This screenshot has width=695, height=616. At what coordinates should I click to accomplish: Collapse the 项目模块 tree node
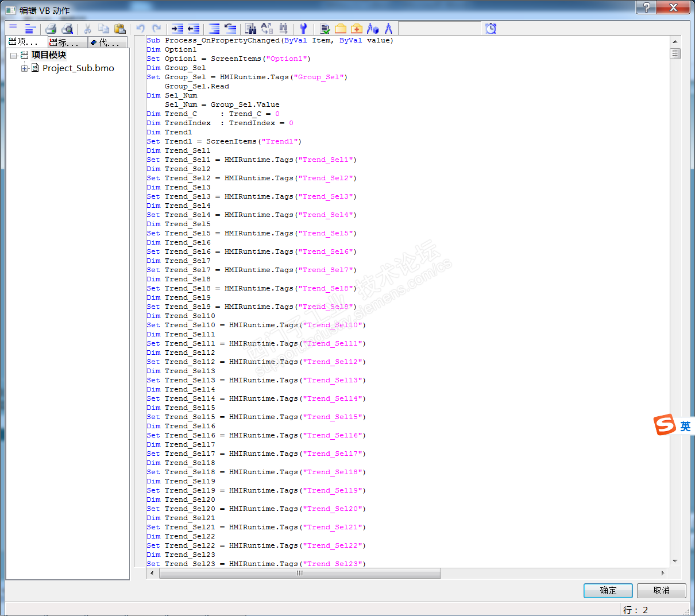[x=13, y=55]
